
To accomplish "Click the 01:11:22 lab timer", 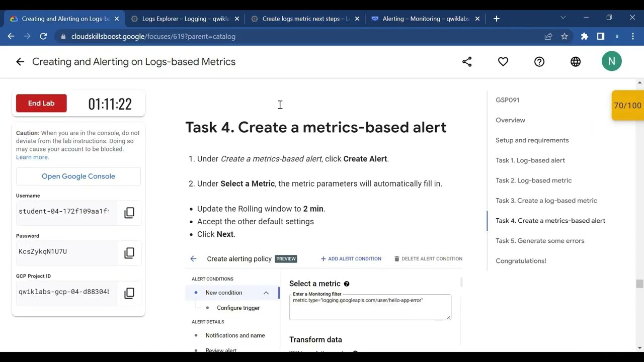I will (110, 104).
